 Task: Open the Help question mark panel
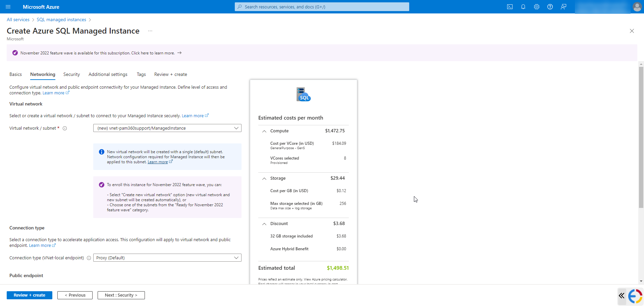(550, 7)
